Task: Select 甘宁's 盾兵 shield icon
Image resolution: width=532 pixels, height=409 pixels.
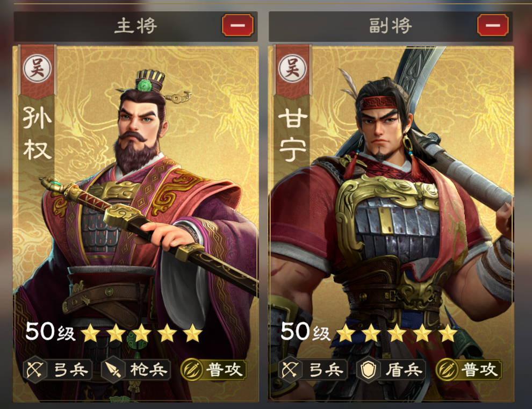Action: (x=368, y=370)
